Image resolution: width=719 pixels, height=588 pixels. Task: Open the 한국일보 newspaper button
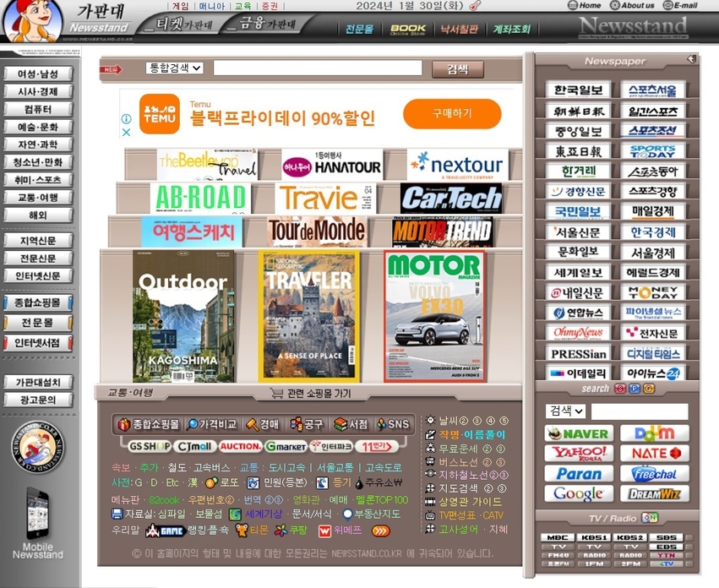pyautogui.click(x=578, y=90)
